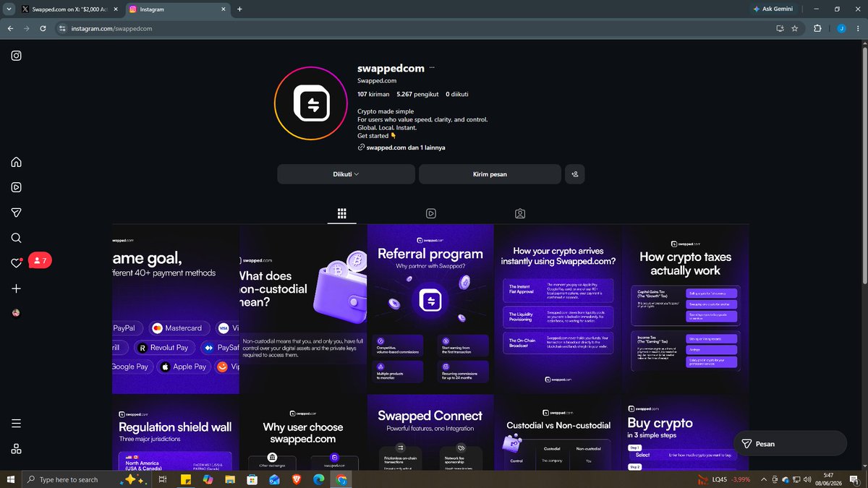
Task: Open the Chrome profile avatar J
Action: 841,28
